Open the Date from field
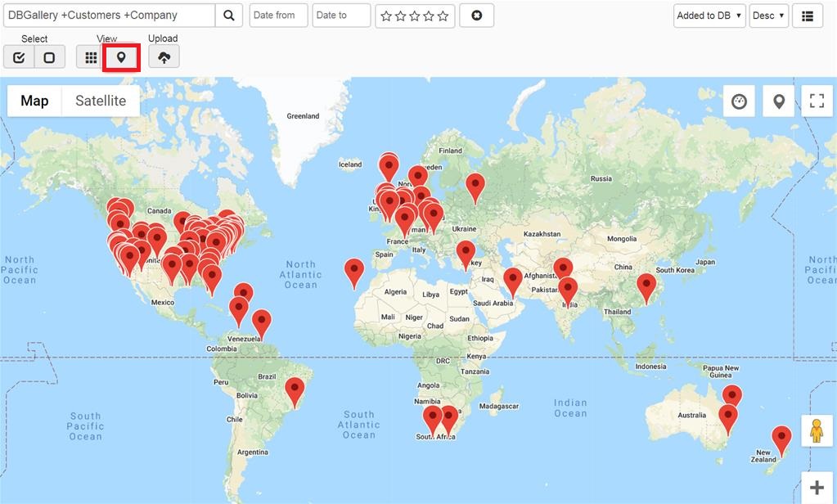The image size is (837, 504). (x=279, y=16)
